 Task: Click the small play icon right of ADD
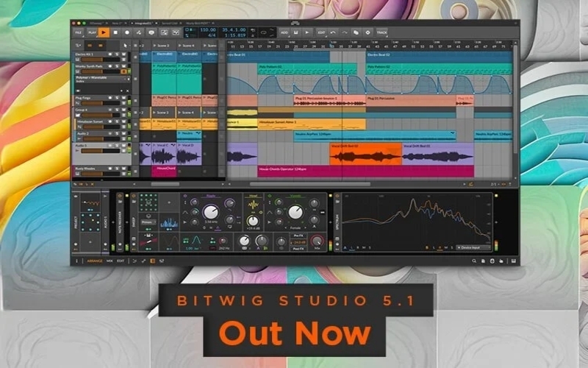(x=307, y=32)
